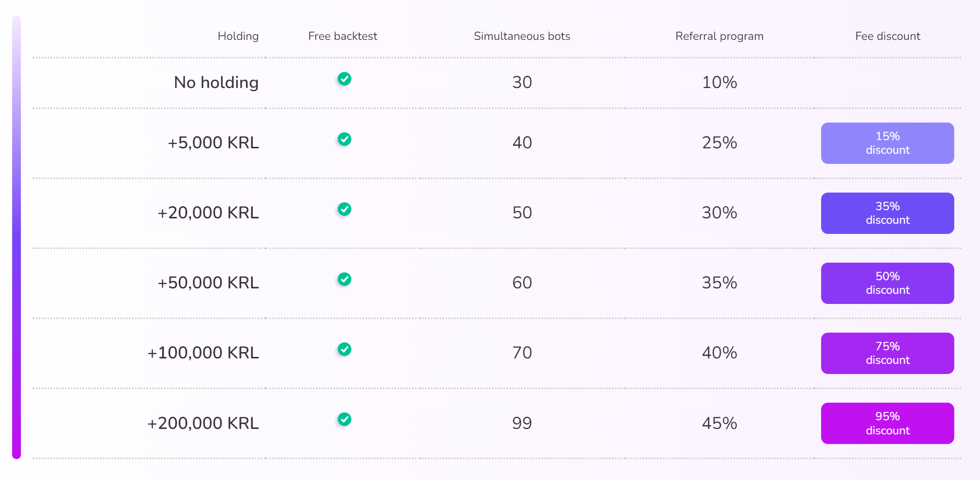The image size is (980, 480).
Task: Select the +200,000 KRL holding label
Action: [203, 423]
